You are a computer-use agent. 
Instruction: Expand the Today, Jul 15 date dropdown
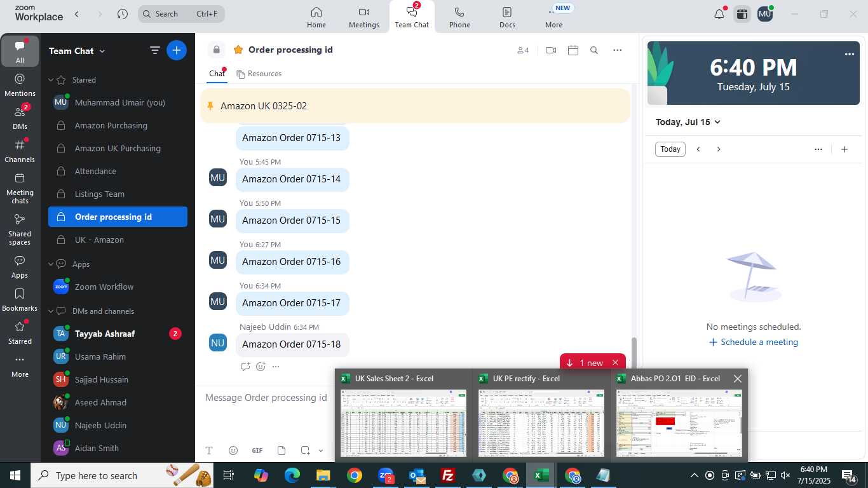[688, 122]
